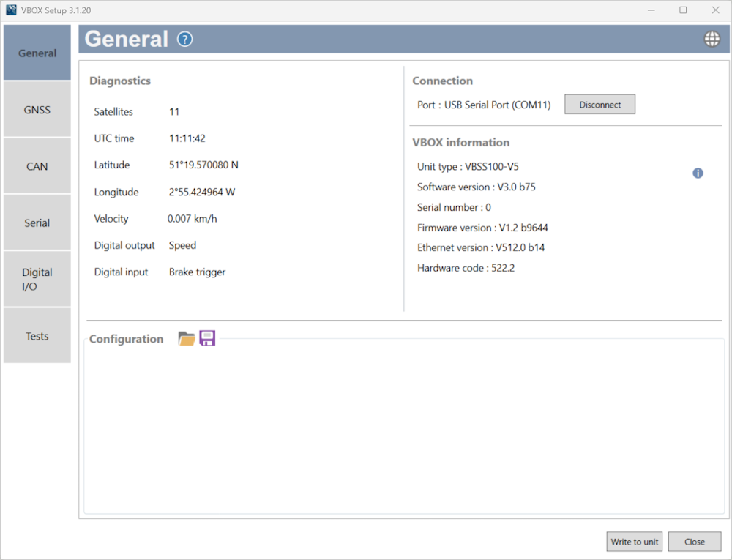Click the Write to unit button
This screenshot has width=732, height=560.
(635, 542)
